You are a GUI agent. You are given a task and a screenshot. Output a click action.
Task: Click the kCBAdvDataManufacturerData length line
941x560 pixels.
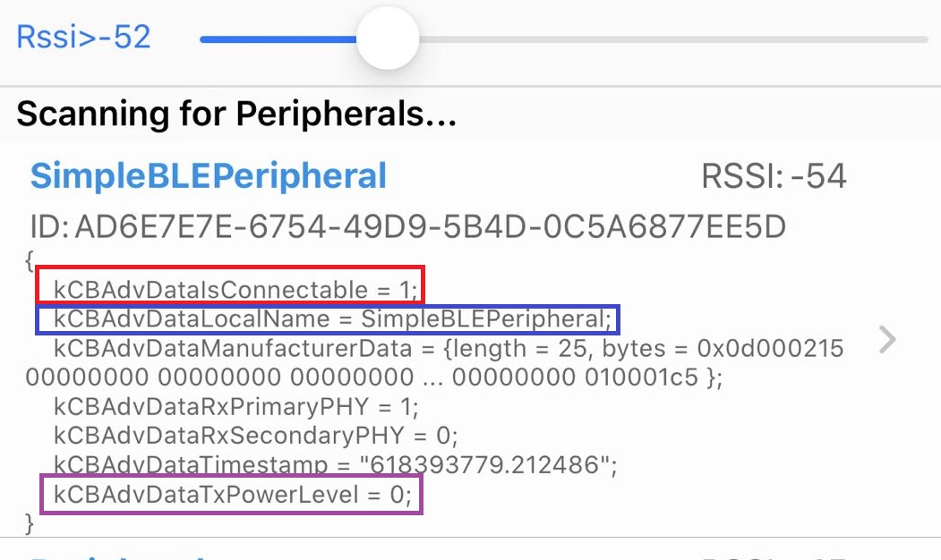click(448, 348)
